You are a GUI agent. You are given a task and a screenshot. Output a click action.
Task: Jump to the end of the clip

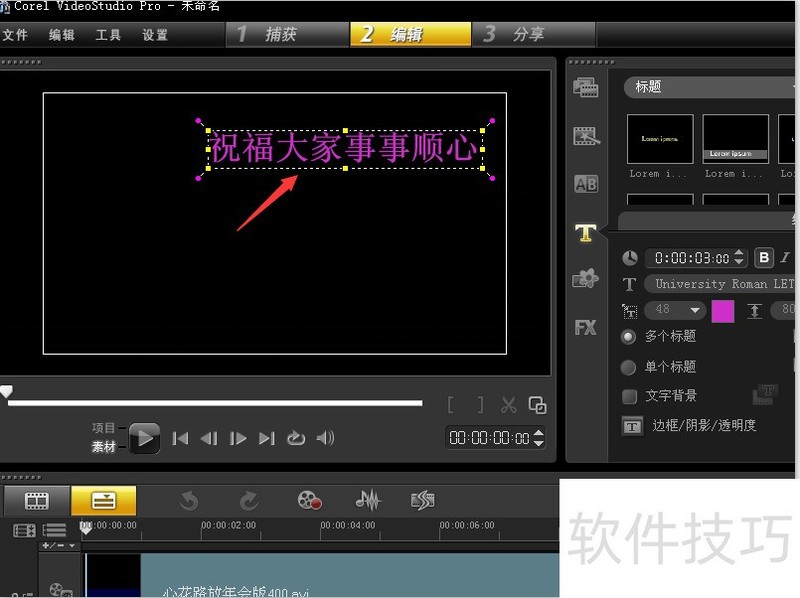tap(267, 438)
